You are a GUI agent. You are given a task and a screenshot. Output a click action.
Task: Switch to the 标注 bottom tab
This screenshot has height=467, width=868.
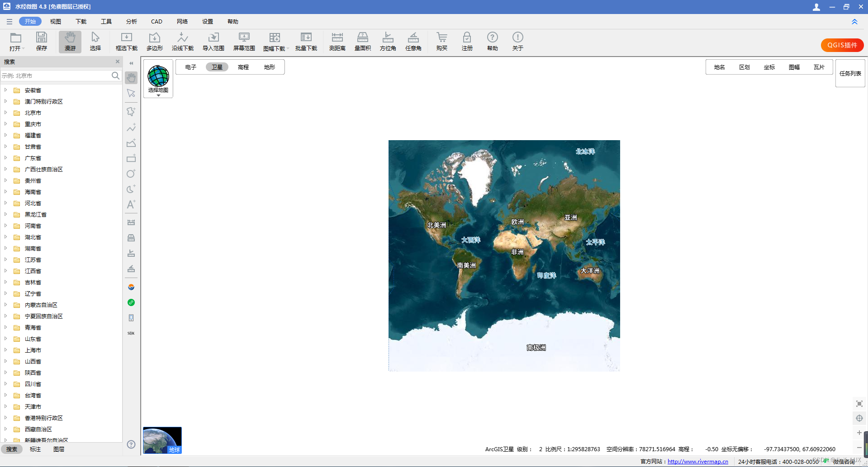click(x=35, y=449)
